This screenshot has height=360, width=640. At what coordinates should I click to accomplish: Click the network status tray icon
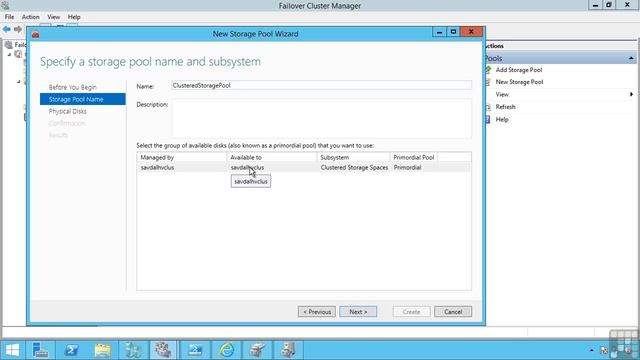tap(604, 350)
